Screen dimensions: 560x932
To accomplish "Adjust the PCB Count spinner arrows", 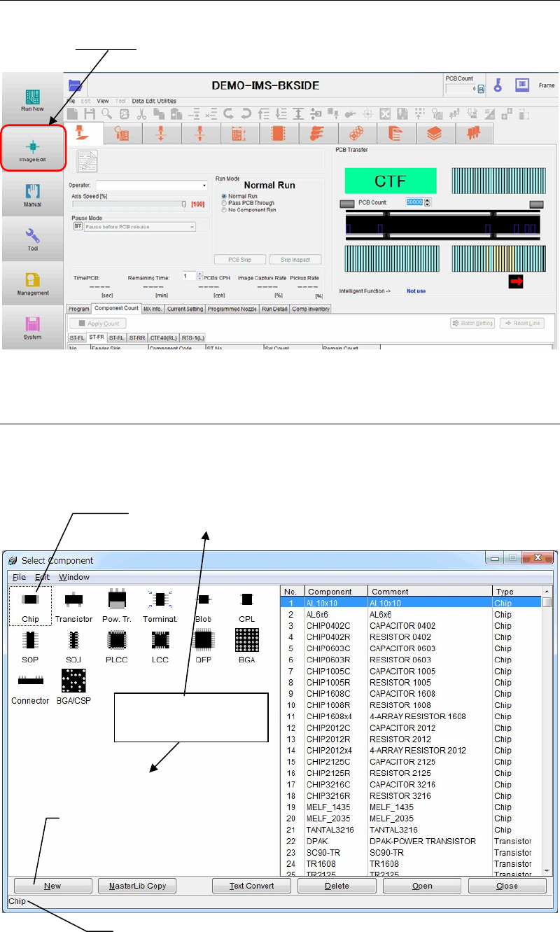I will (427, 202).
